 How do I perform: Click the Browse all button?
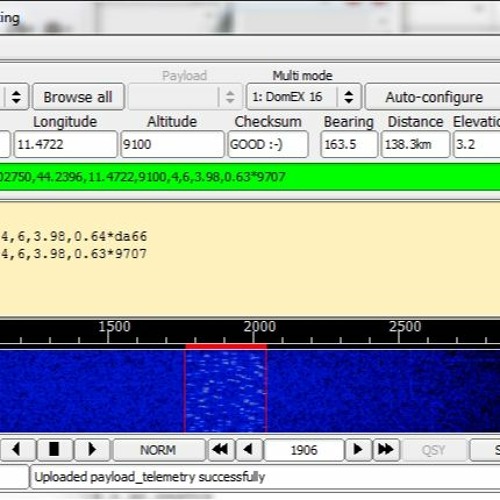pyautogui.click(x=78, y=97)
